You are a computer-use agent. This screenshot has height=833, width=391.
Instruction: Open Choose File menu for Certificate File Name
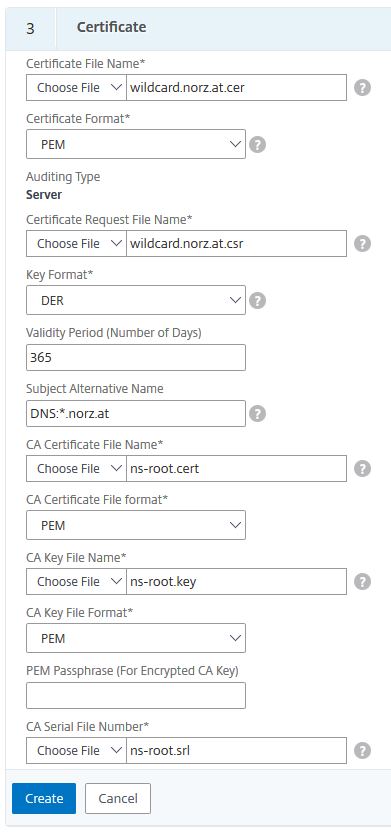tap(76, 88)
